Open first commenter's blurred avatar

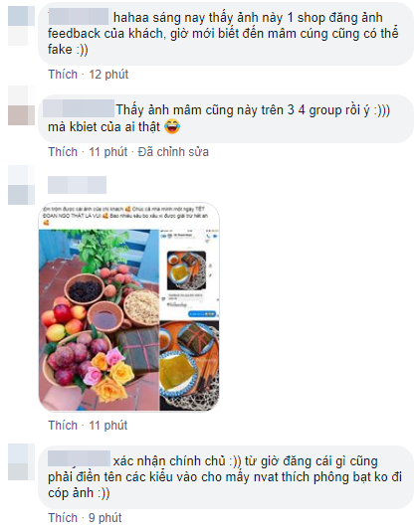21,26
